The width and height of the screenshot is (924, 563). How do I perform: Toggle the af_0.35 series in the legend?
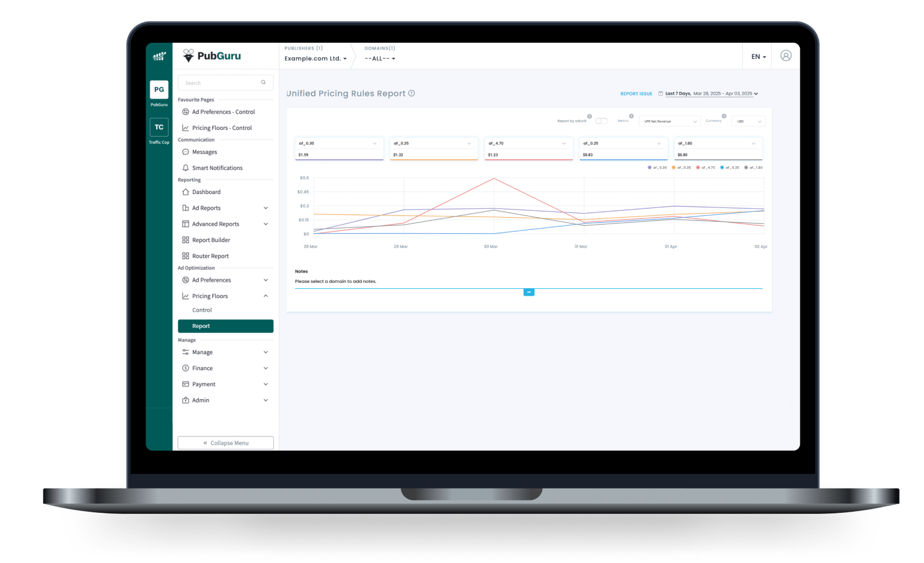click(x=681, y=167)
